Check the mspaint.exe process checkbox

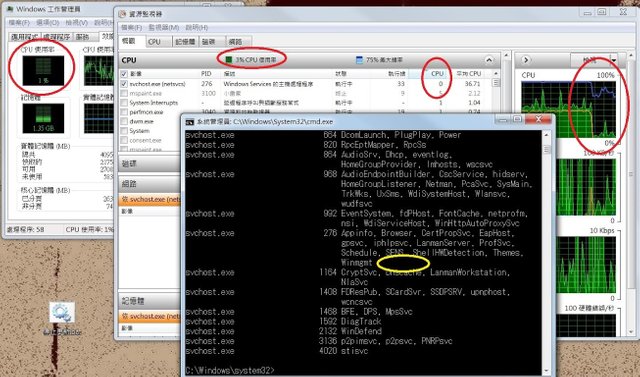pyautogui.click(x=124, y=93)
